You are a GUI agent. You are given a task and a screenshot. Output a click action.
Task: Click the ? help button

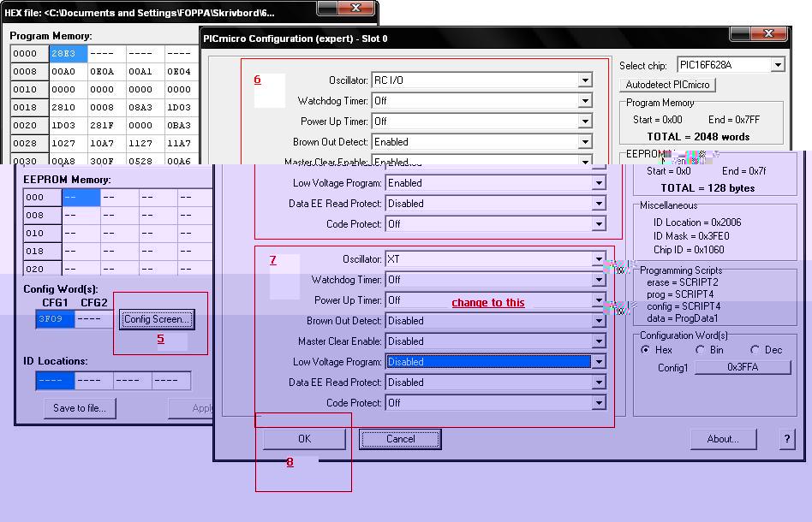pyautogui.click(x=787, y=439)
